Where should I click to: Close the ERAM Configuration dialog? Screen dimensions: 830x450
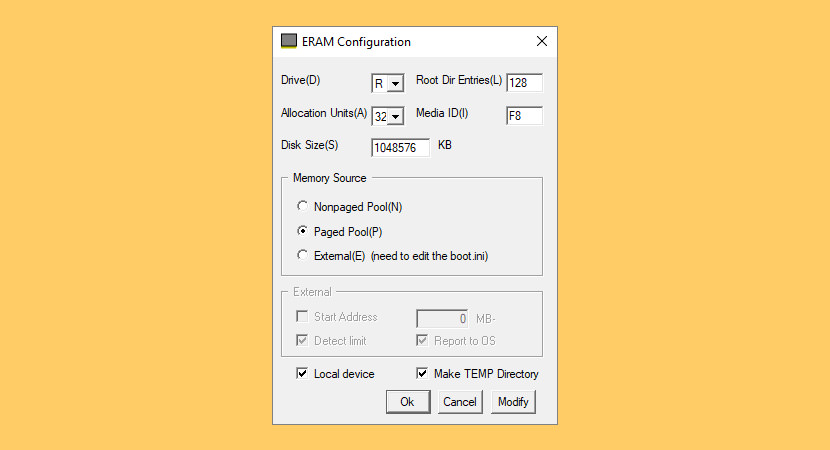pos(542,42)
